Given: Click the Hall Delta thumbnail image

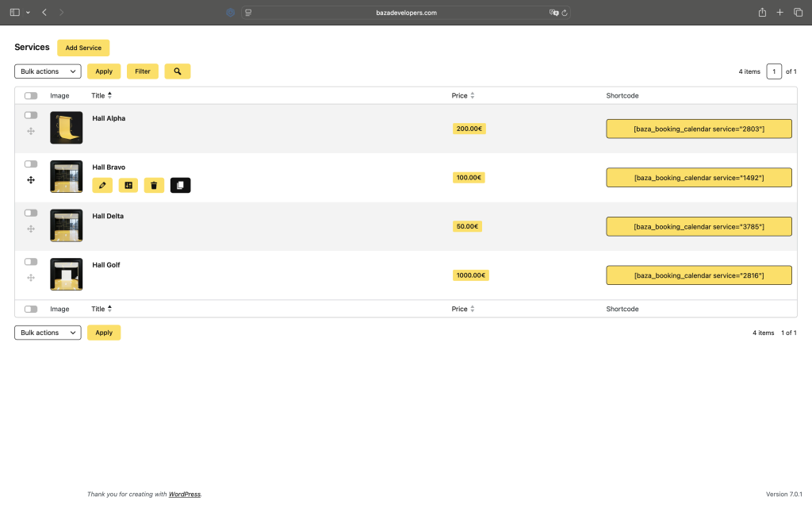Looking at the screenshot, I should pos(67,225).
